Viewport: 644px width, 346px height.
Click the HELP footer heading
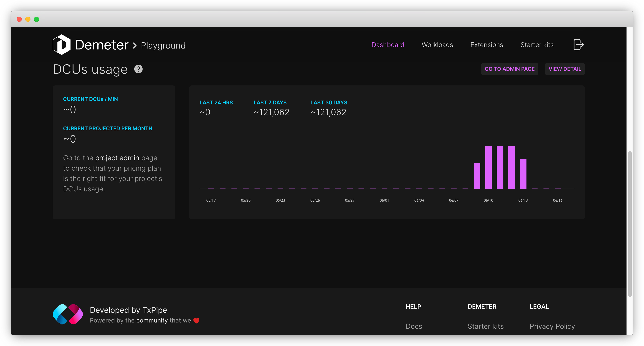click(413, 307)
